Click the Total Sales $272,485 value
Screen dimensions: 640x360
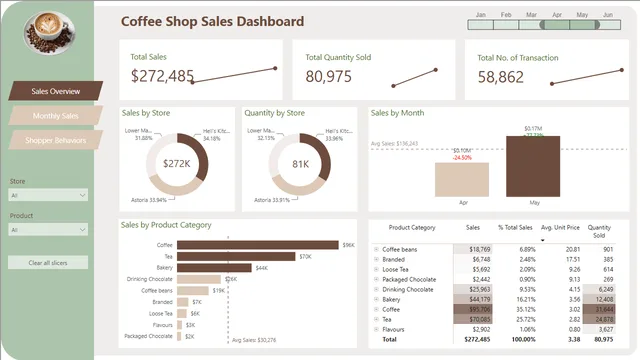point(162,76)
